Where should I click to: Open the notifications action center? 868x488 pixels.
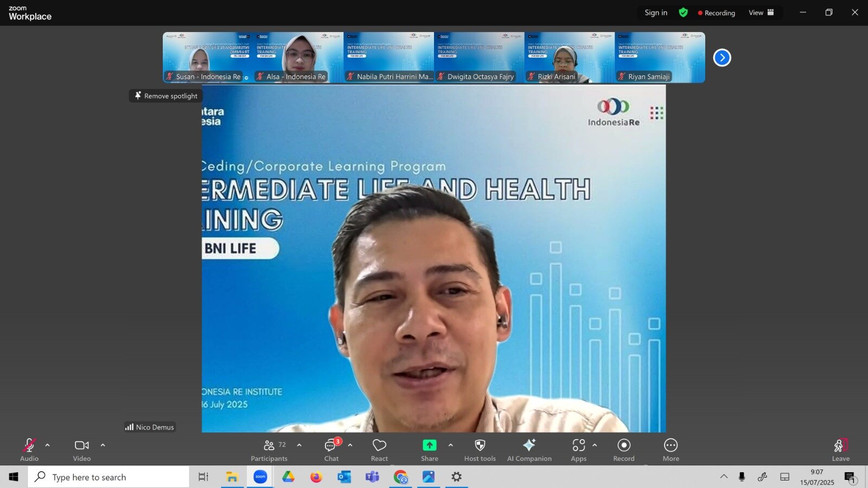(850, 477)
